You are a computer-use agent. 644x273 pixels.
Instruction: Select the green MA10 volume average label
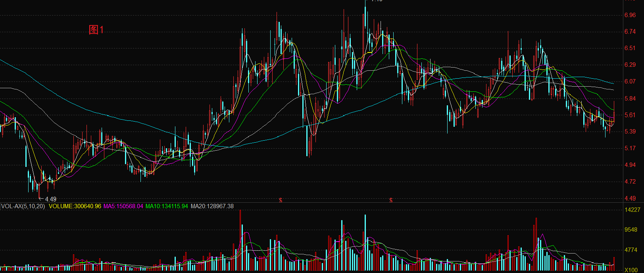(x=167, y=206)
